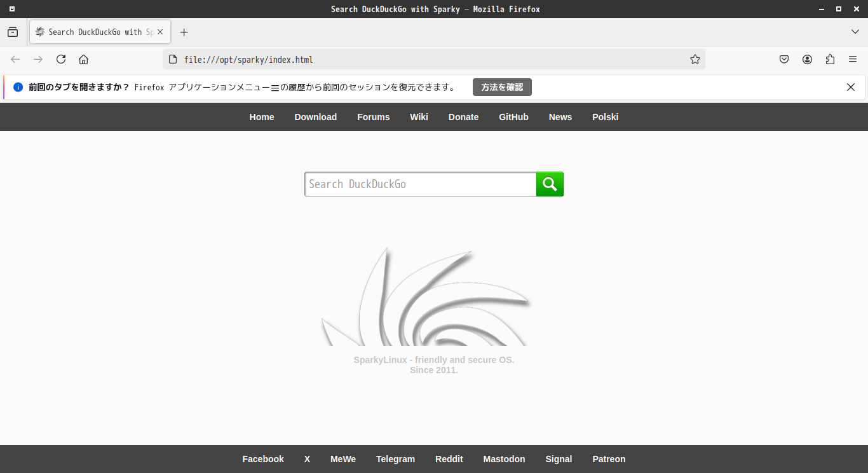Visit the MeWe footer link

point(343,459)
